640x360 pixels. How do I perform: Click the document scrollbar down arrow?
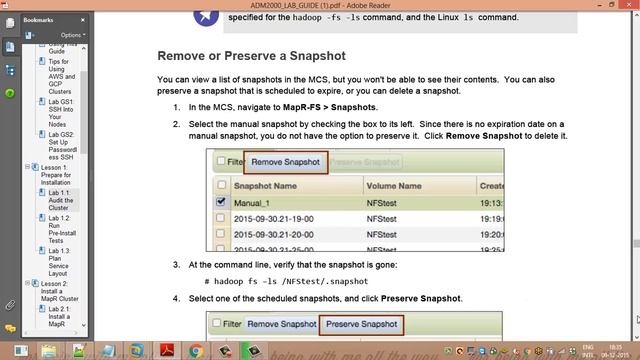coord(636,338)
